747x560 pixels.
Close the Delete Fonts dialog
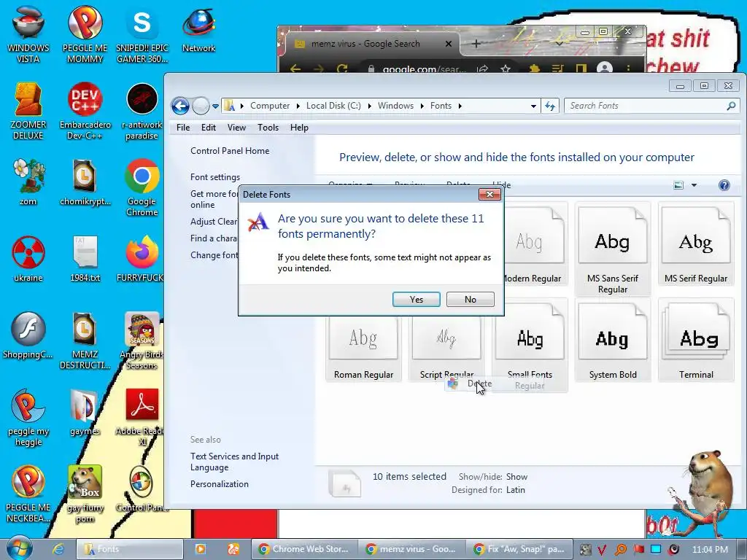tap(489, 194)
